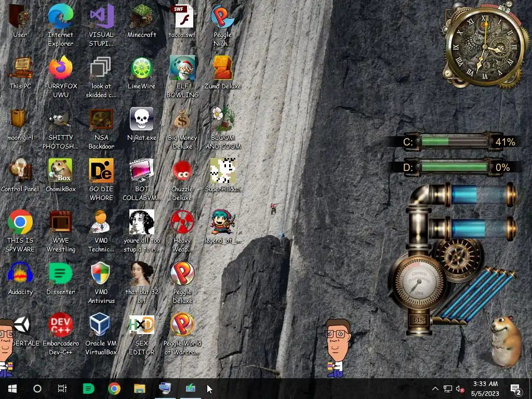Launch Internet Explorer Edge shortcut
The image size is (532, 399).
tap(60, 25)
